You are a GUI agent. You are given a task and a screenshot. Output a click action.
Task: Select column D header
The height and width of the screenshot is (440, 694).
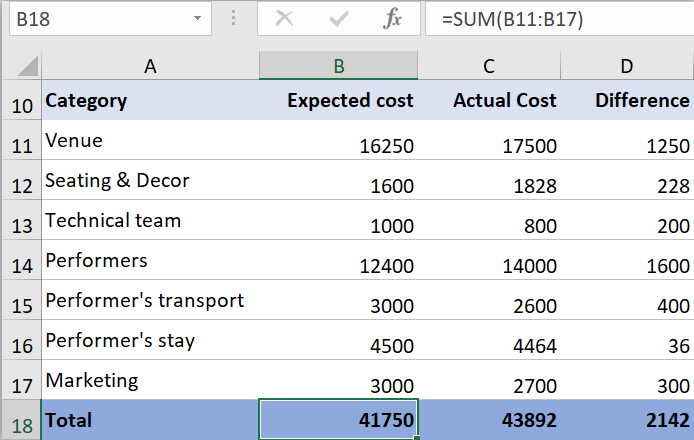(x=627, y=66)
